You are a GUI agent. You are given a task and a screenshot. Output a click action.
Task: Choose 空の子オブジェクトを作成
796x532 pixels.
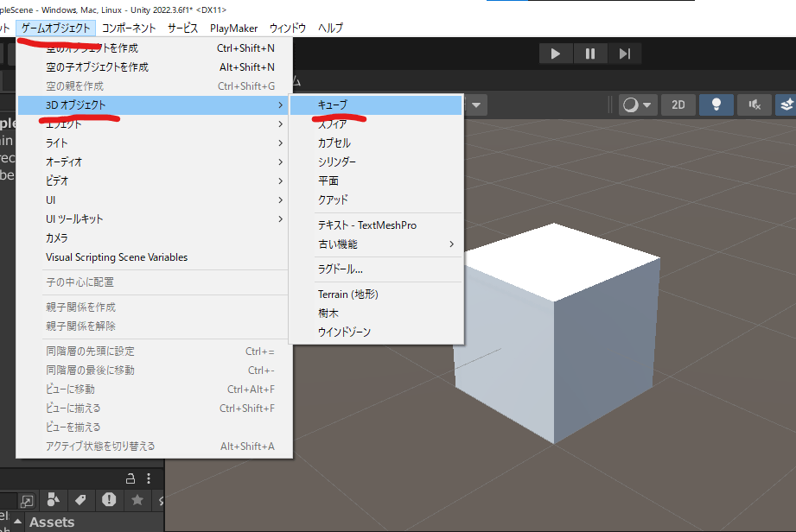(x=155, y=67)
